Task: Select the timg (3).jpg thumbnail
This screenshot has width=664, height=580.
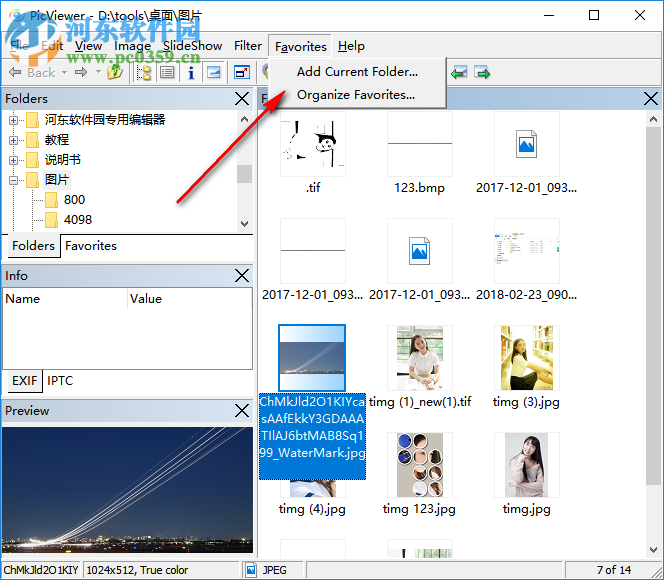Action: [x=526, y=358]
